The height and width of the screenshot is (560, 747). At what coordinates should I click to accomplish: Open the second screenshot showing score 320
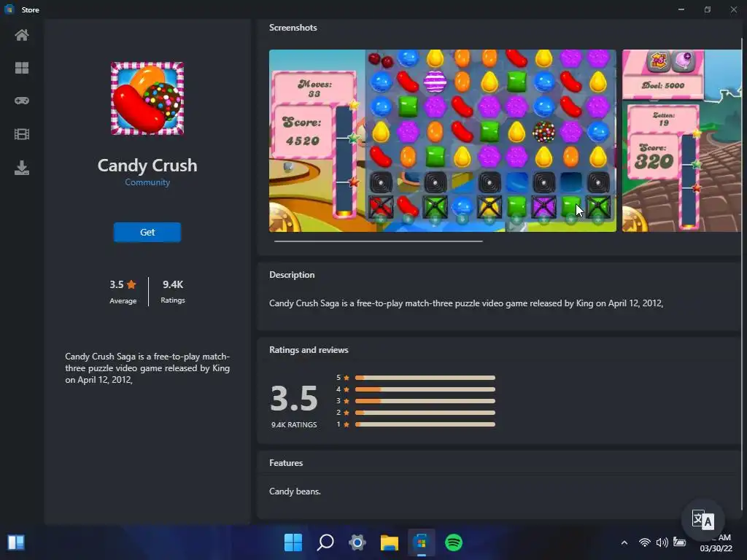tap(682, 141)
